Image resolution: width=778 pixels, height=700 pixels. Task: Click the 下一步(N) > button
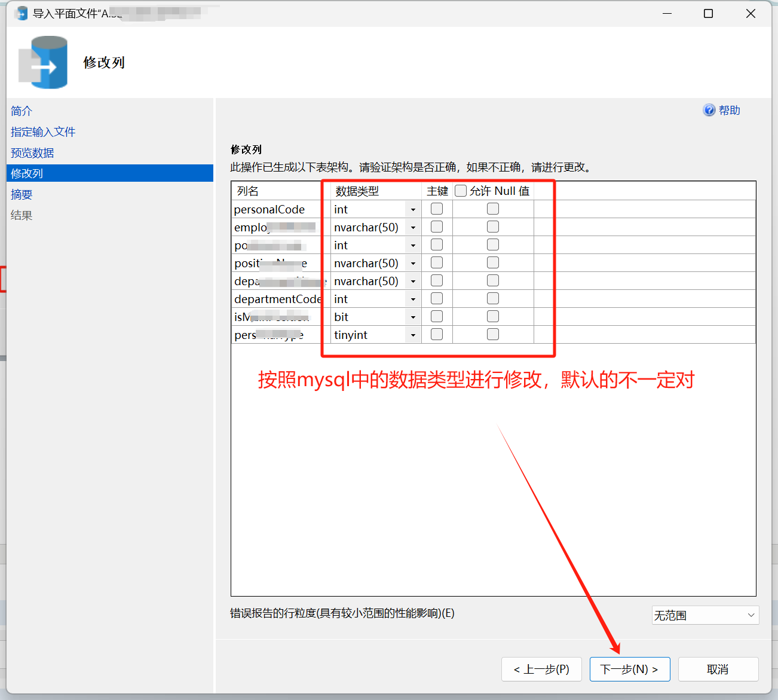(x=630, y=669)
